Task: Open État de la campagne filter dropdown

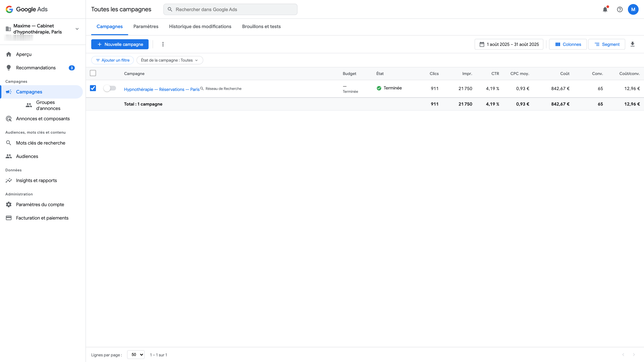Action: tap(170, 60)
